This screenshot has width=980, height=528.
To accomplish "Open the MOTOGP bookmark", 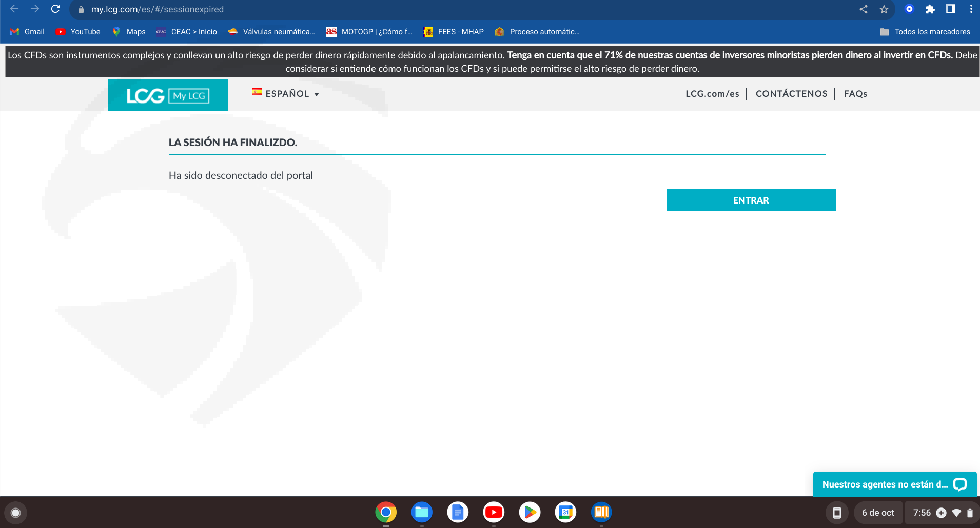I will point(369,32).
